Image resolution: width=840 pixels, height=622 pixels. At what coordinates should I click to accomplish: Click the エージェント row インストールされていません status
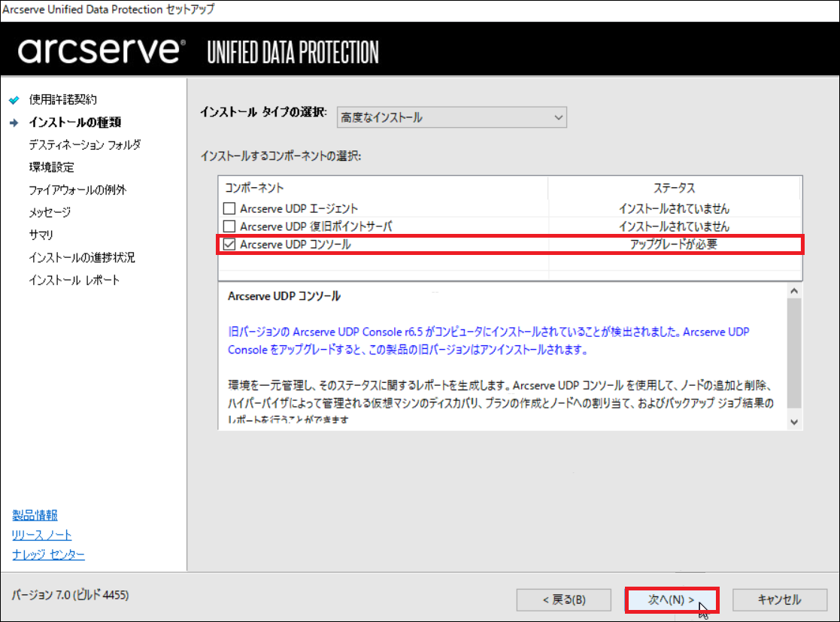(x=674, y=208)
